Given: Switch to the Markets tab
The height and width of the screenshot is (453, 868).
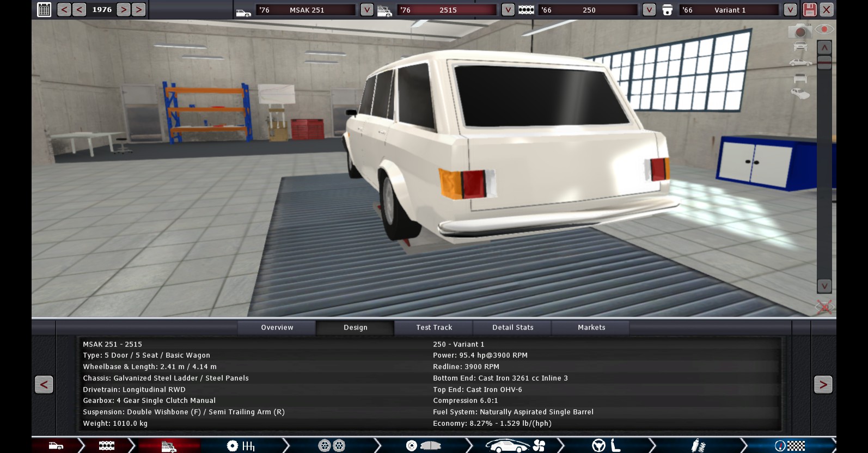Looking at the screenshot, I should 591,327.
